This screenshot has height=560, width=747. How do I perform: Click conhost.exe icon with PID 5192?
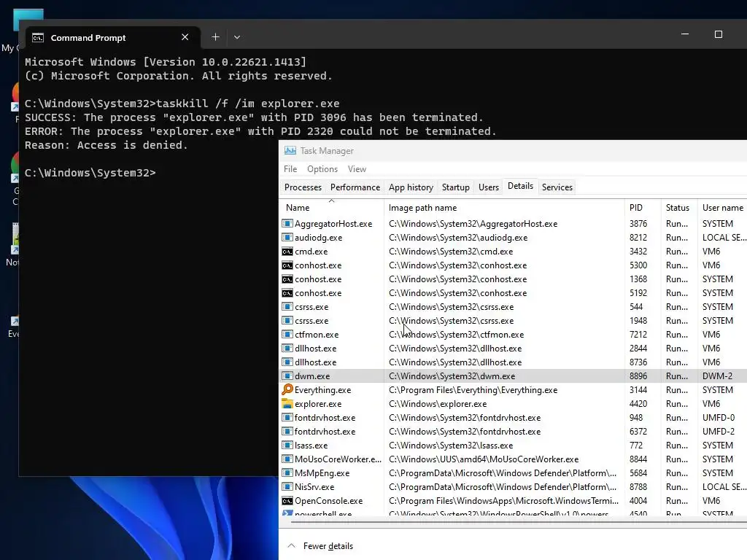[287, 293]
